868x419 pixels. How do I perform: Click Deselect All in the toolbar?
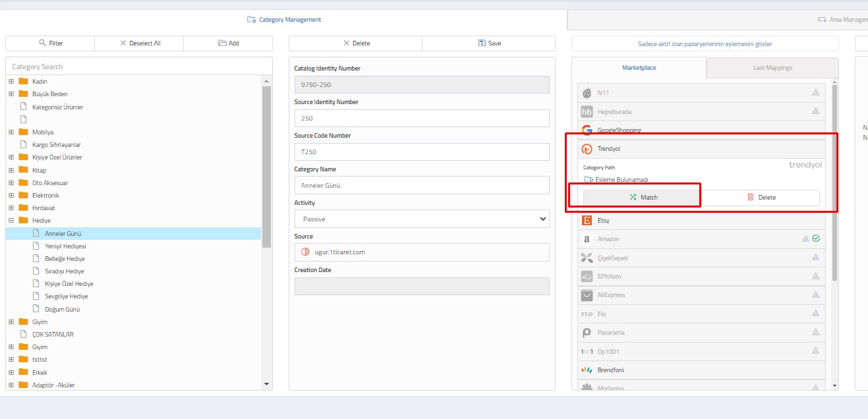tap(139, 43)
